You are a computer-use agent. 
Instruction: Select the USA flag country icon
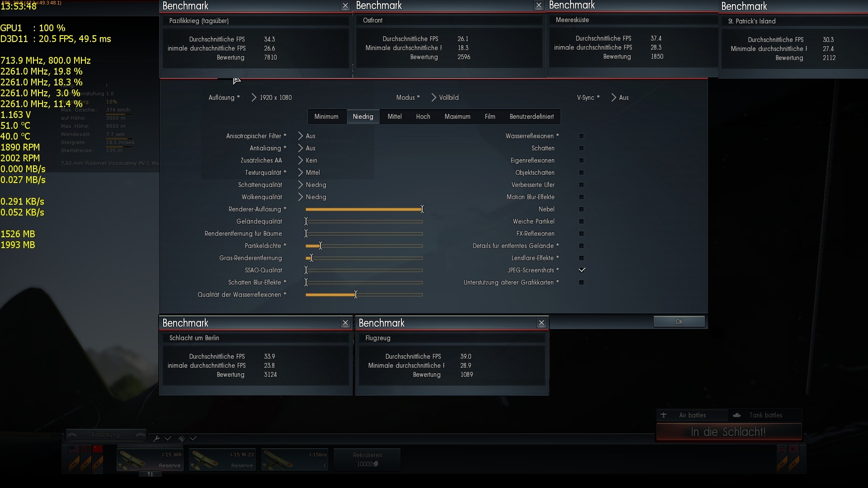point(74,449)
